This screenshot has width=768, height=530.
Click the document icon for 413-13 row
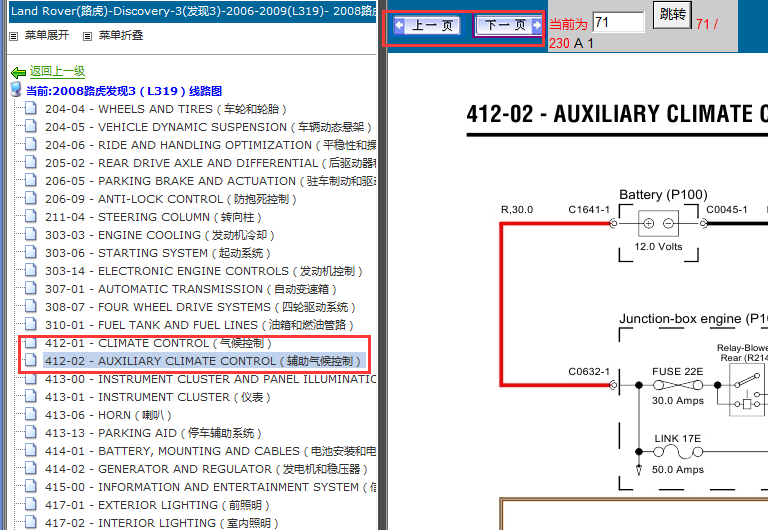30,432
